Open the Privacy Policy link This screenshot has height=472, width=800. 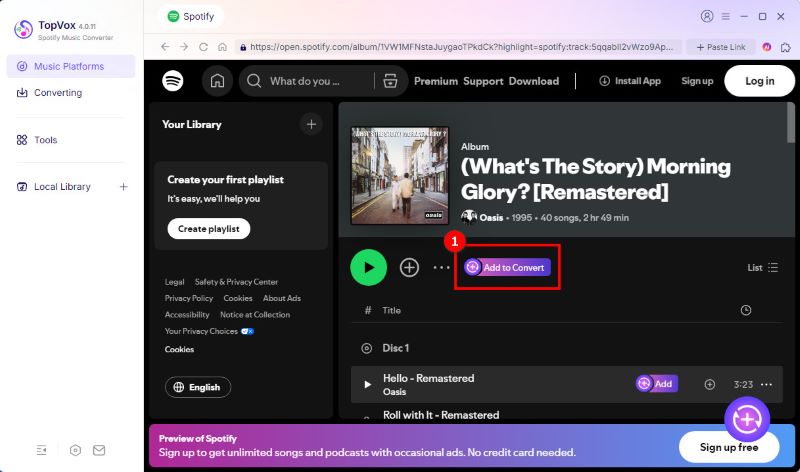[189, 298]
